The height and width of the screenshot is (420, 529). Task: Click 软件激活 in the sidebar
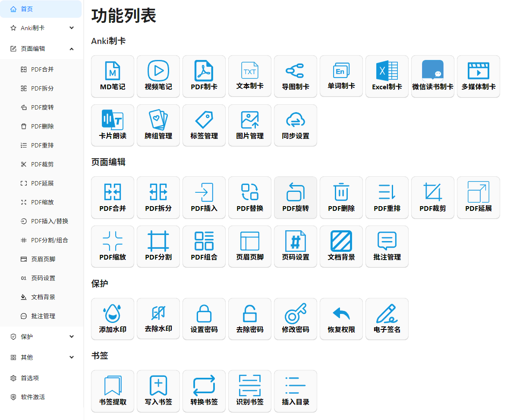(33, 397)
